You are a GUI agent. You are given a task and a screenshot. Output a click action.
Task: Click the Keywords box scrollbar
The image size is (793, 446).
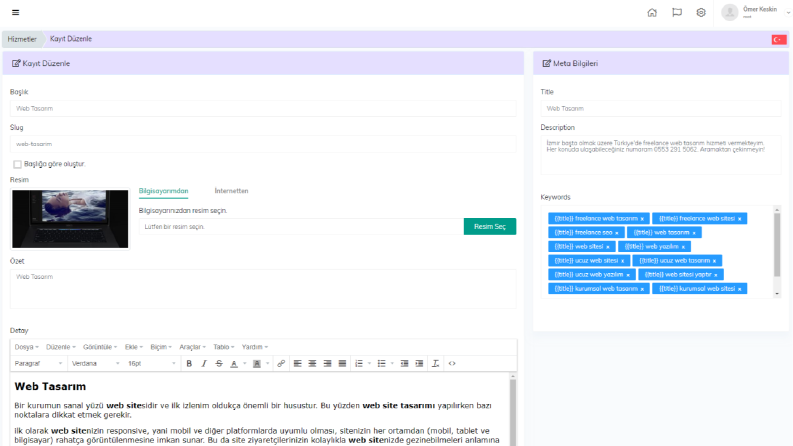coord(777,245)
